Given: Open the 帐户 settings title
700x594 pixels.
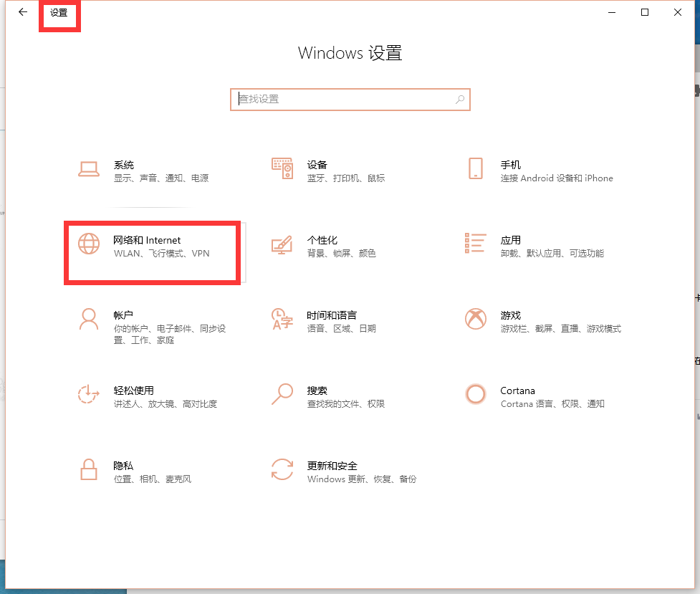Looking at the screenshot, I should click(123, 315).
